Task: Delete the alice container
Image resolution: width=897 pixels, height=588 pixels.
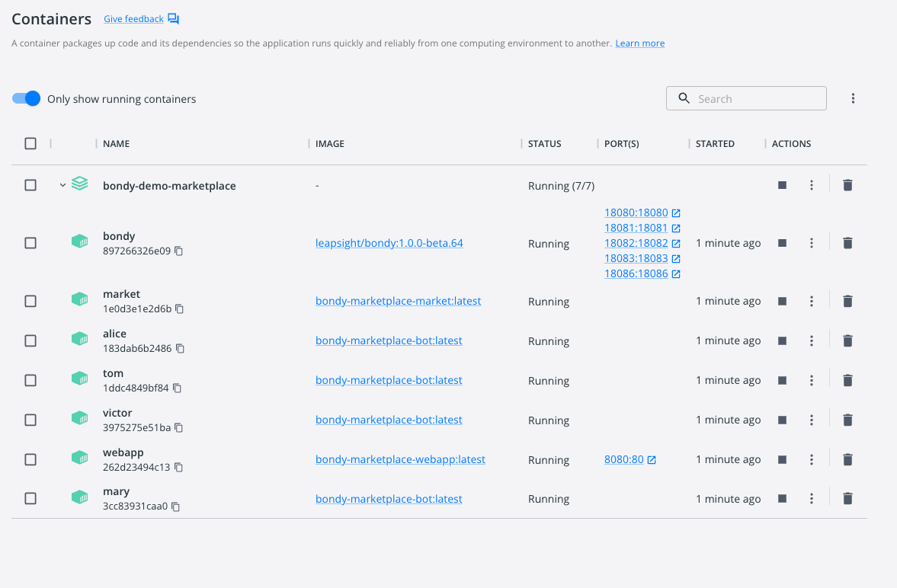Action: [x=847, y=341]
